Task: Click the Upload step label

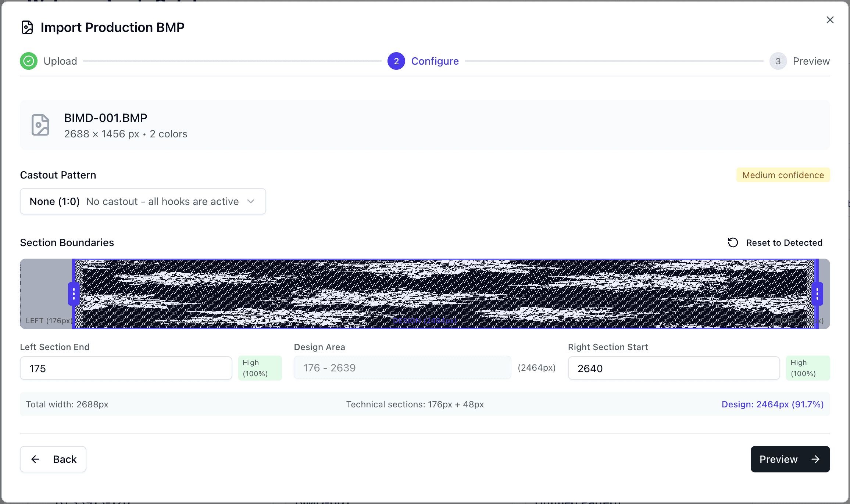Action: (60, 61)
